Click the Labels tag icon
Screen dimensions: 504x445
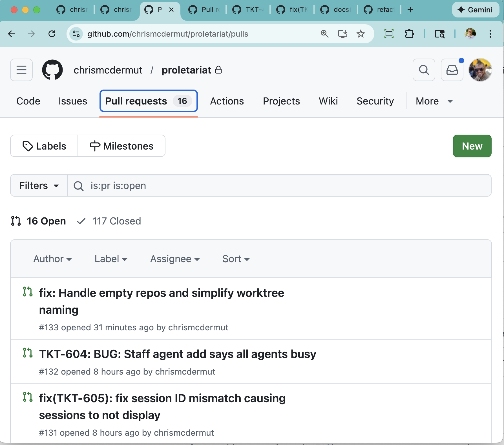click(x=28, y=146)
